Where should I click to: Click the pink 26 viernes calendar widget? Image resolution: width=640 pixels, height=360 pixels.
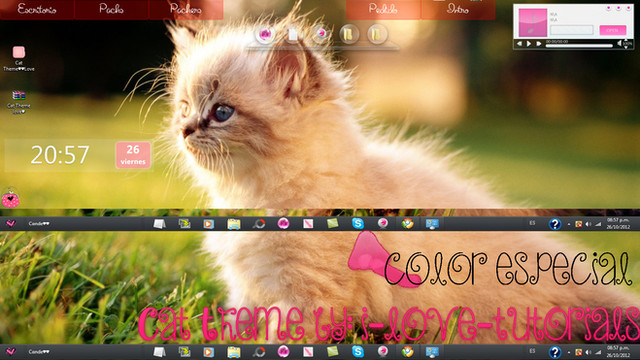tap(133, 155)
